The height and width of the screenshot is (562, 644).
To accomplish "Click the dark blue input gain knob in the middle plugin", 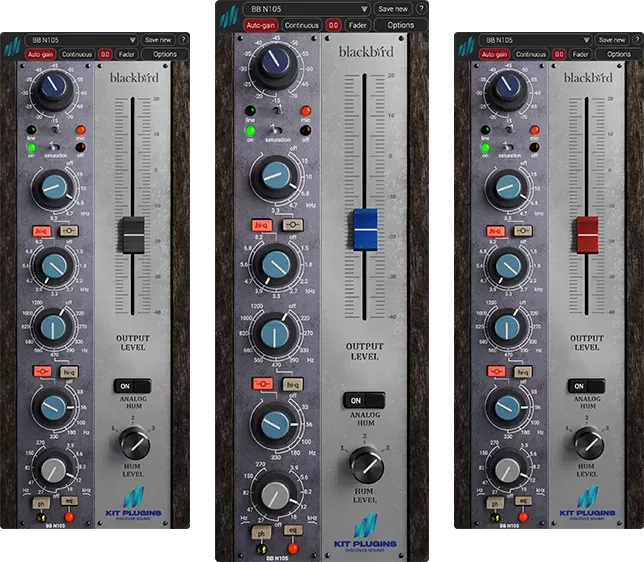I will [276, 62].
